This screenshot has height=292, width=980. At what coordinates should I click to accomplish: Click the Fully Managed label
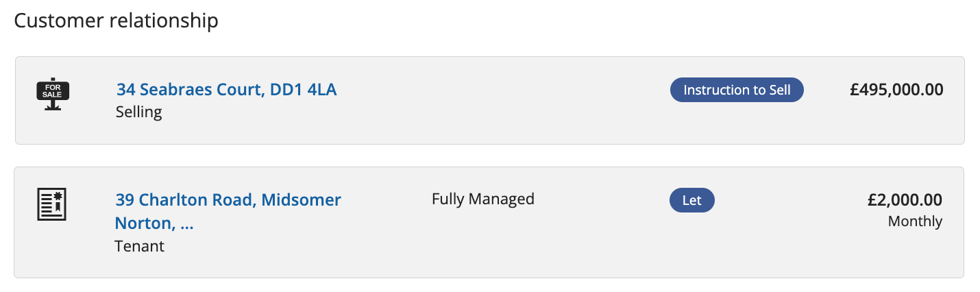click(483, 199)
